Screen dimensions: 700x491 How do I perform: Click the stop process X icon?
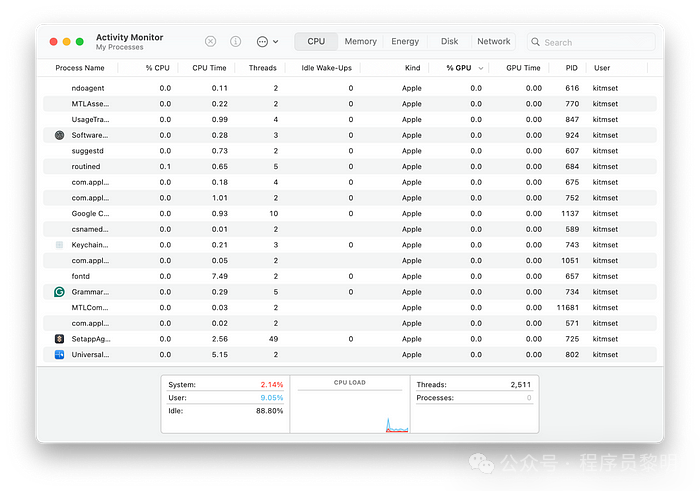coord(210,42)
